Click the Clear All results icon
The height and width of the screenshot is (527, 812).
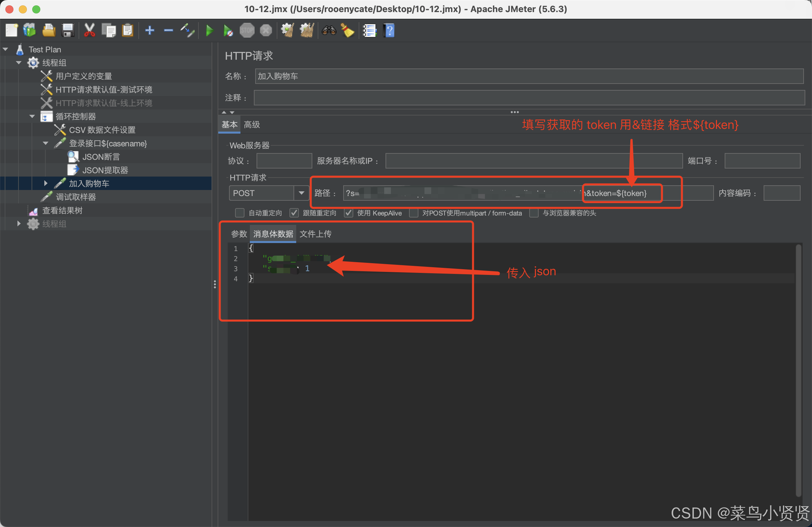(307, 31)
